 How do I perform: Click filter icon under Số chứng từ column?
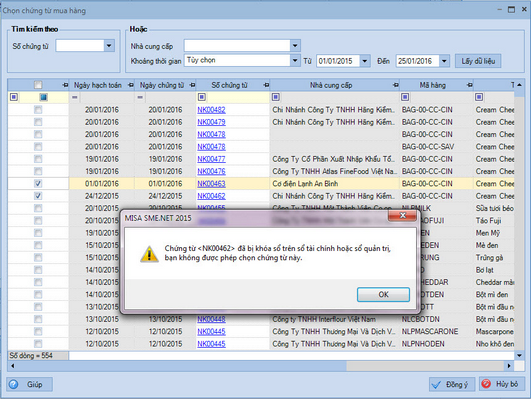coord(201,97)
